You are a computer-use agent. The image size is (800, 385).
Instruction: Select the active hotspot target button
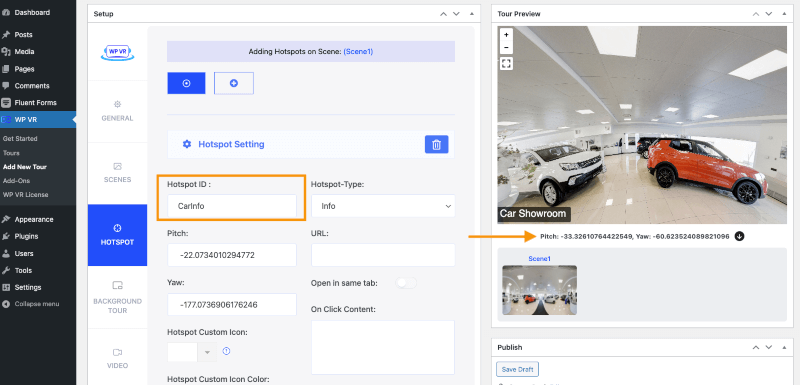(x=186, y=83)
